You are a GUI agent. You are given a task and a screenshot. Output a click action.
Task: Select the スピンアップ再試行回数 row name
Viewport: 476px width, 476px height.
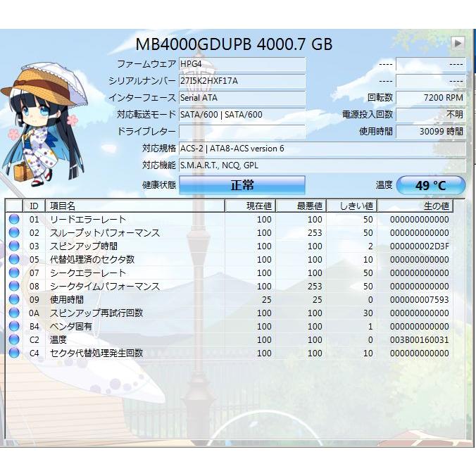pos(96,313)
